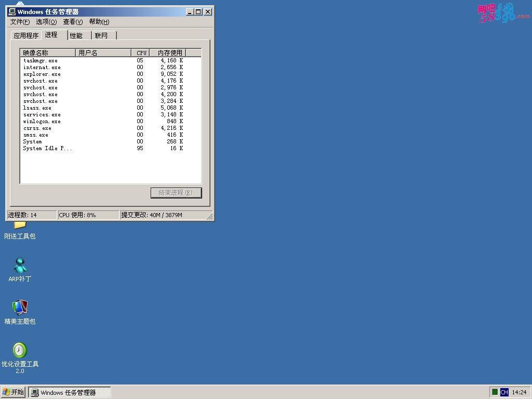Sort by the CPU column header

point(141,53)
